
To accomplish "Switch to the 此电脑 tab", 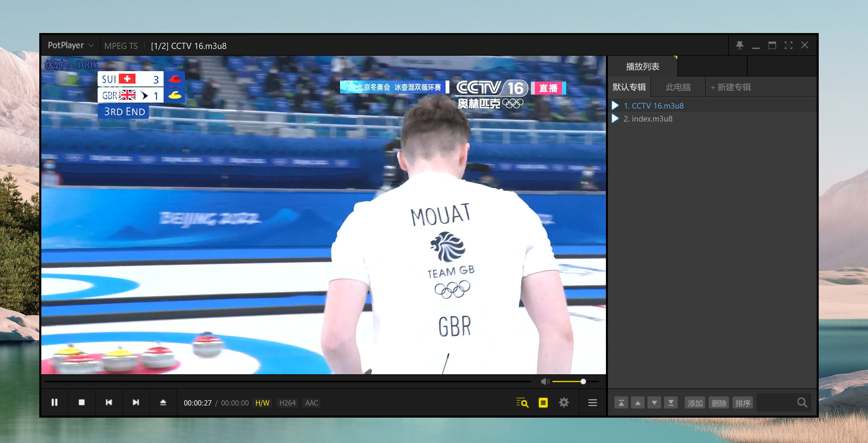I will (678, 87).
